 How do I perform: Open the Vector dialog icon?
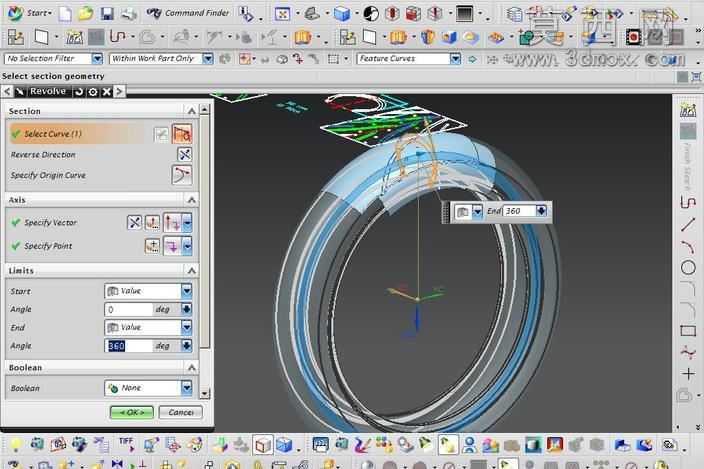153,223
